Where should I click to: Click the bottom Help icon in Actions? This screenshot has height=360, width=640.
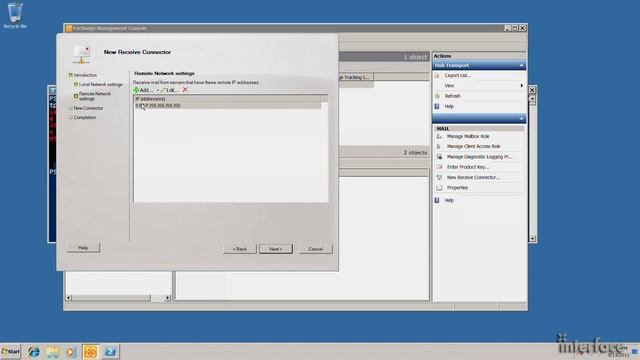[x=437, y=200]
